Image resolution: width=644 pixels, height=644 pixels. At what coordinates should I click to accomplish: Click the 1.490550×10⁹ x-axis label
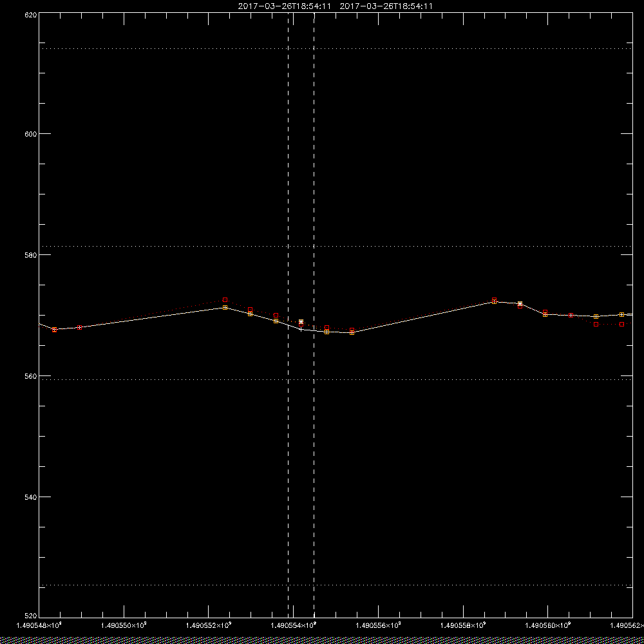(124, 625)
